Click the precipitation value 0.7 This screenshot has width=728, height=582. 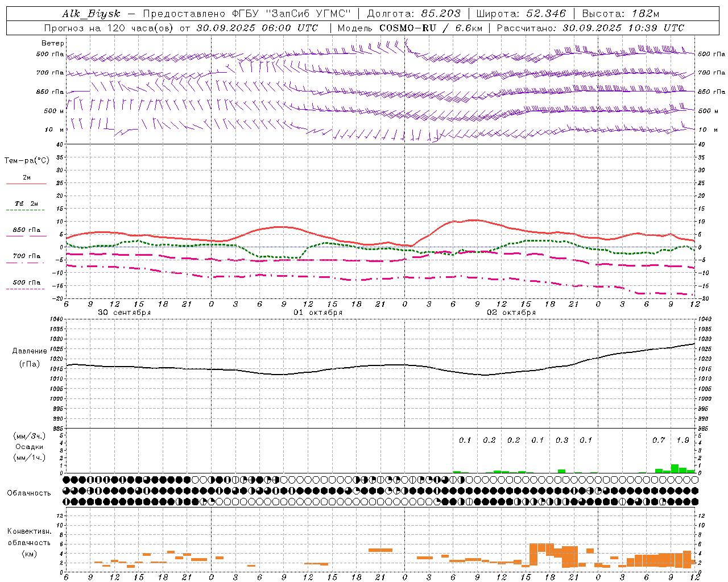click(659, 440)
